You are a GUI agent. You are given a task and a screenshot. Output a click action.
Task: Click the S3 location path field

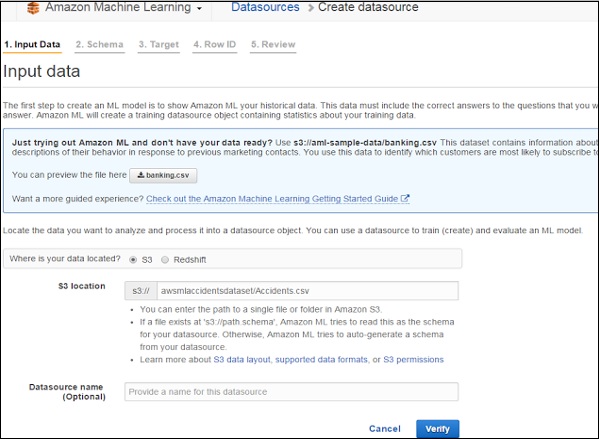[308, 291]
